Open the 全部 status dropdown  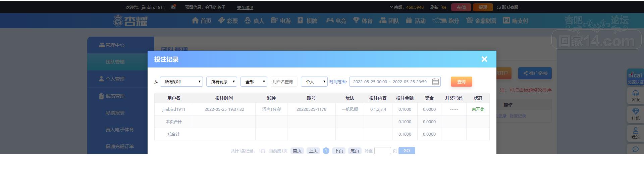[254, 82]
